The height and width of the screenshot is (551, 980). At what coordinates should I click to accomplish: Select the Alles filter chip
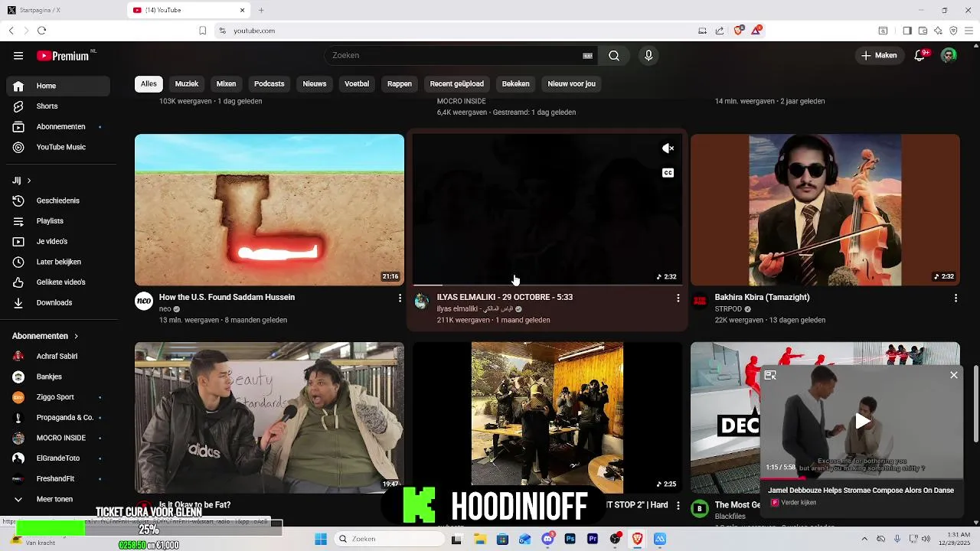tap(149, 83)
